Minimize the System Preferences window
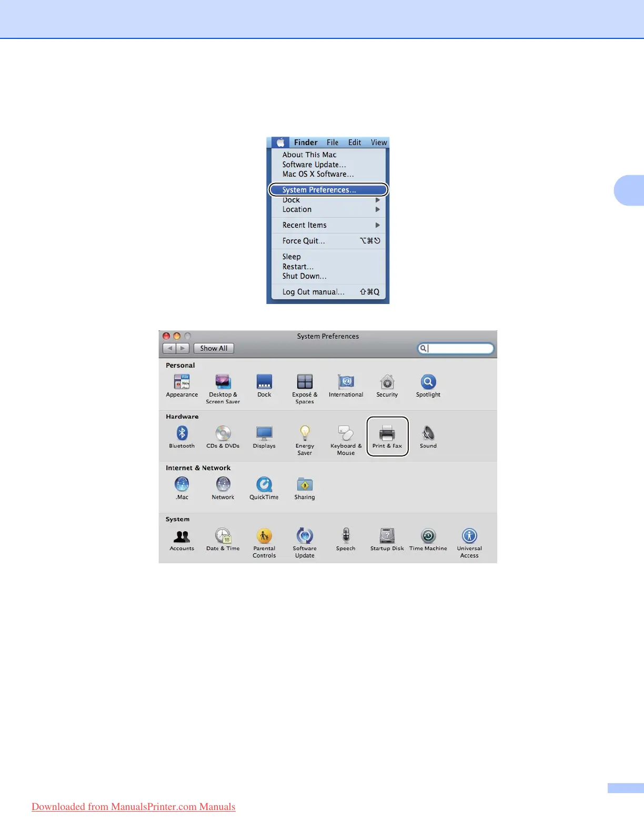644x831 pixels. click(x=177, y=336)
